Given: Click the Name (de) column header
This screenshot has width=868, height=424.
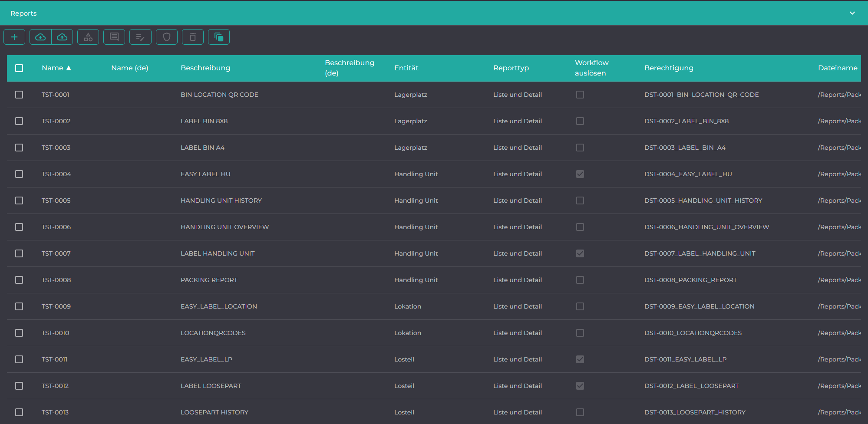Looking at the screenshot, I should click(x=129, y=68).
